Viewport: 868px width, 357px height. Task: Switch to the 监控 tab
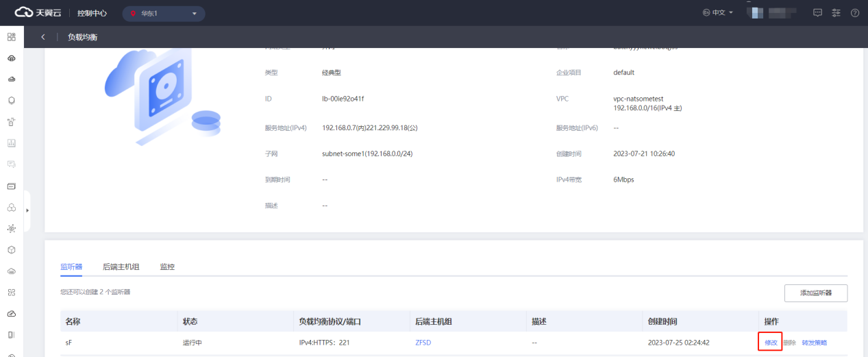167,267
